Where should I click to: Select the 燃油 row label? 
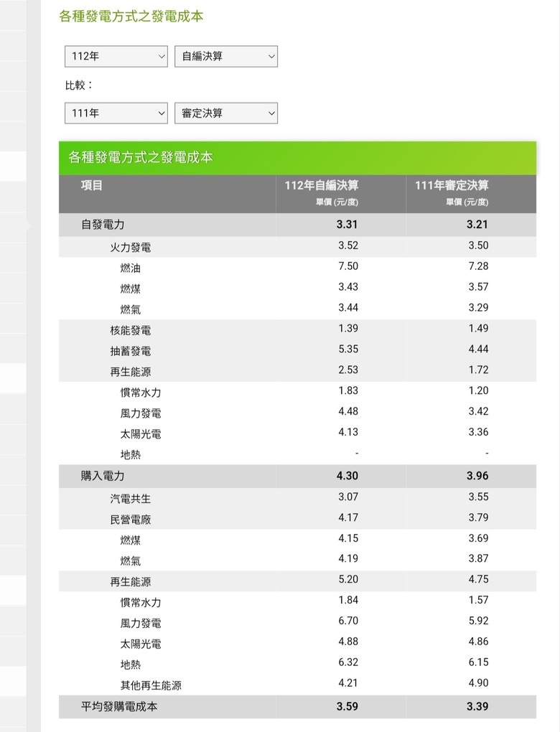(x=131, y=268)
